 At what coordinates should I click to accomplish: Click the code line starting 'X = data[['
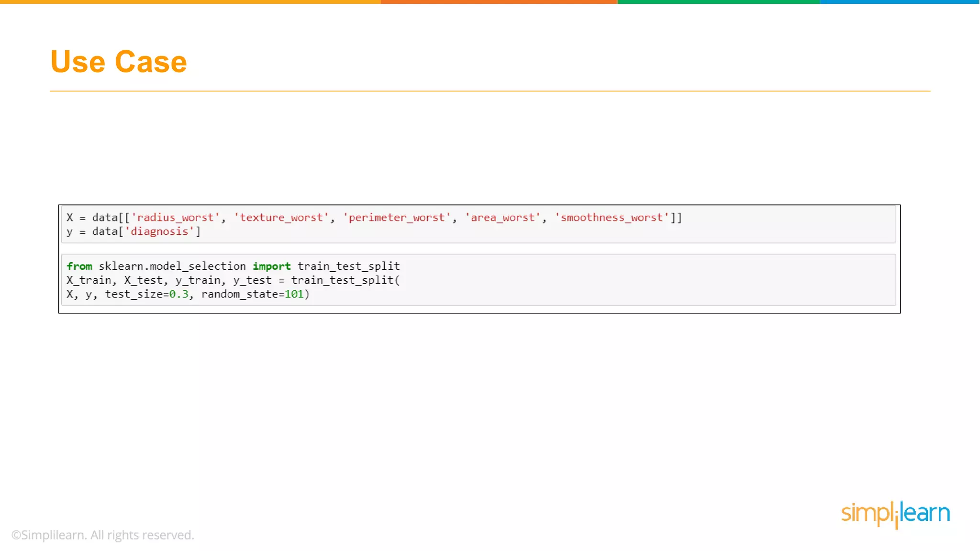[x=374, y=218]
